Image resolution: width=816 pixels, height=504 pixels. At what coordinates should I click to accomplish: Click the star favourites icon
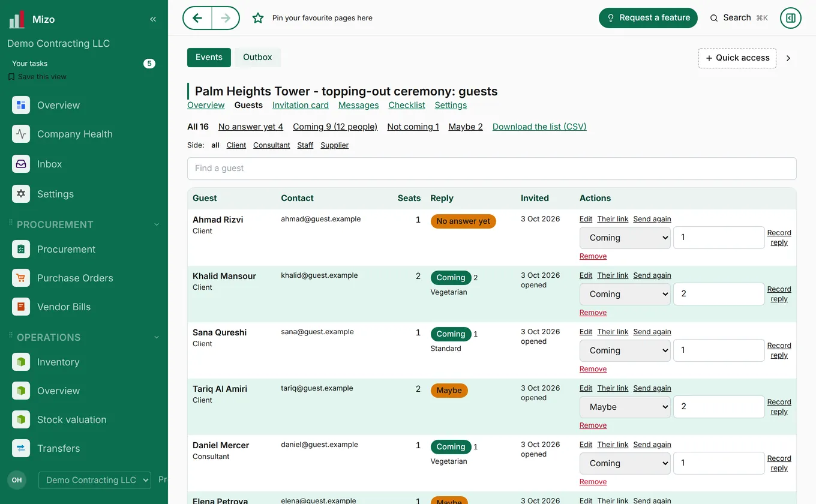[x=258, y=18]
